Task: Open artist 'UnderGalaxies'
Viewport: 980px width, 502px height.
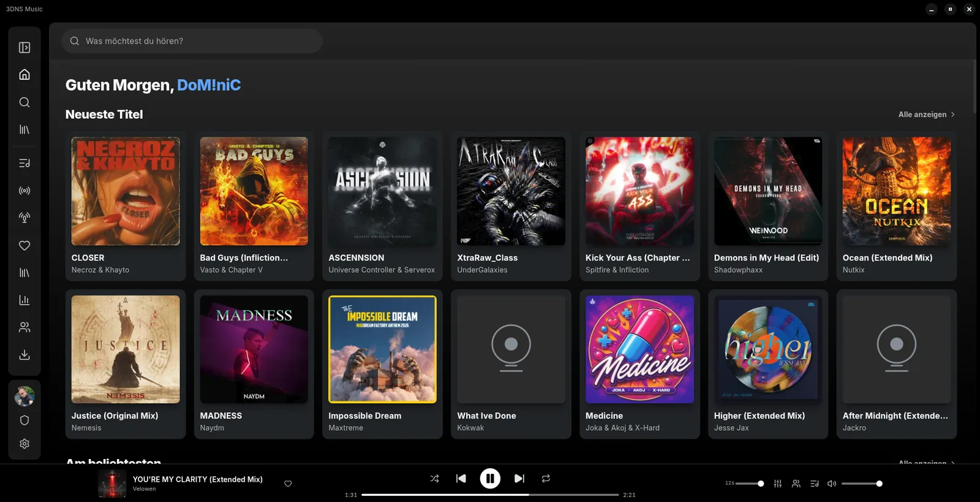Action: [x=483, y=270]
